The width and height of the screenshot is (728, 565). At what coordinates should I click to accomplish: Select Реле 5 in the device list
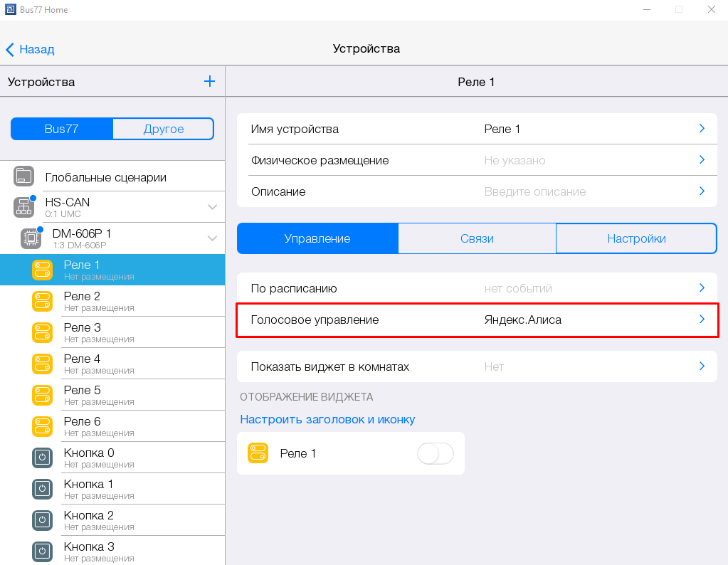(x=83, y=395)
